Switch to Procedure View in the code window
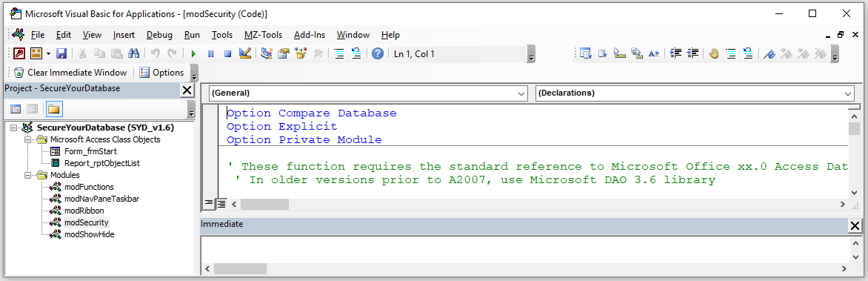The image size is (868, 281). click(x=209, y=204)
